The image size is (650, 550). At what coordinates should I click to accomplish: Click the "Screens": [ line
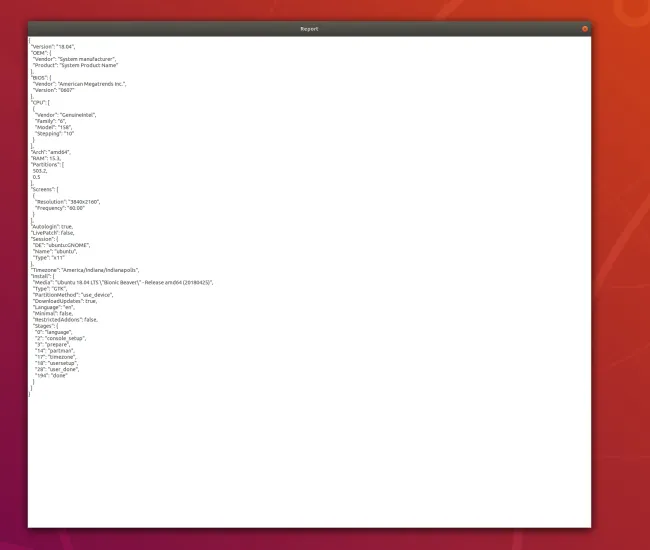coord(45,190)
